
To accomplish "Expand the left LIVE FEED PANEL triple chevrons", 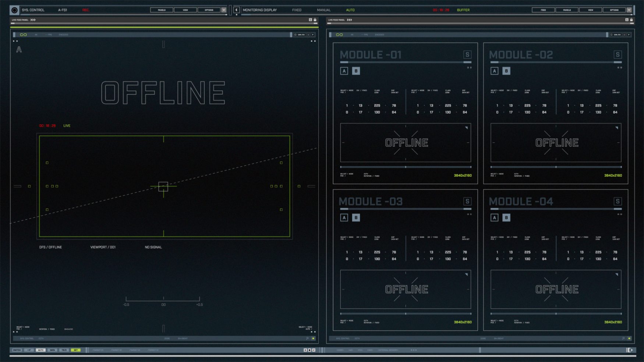I will pos(33,20).
